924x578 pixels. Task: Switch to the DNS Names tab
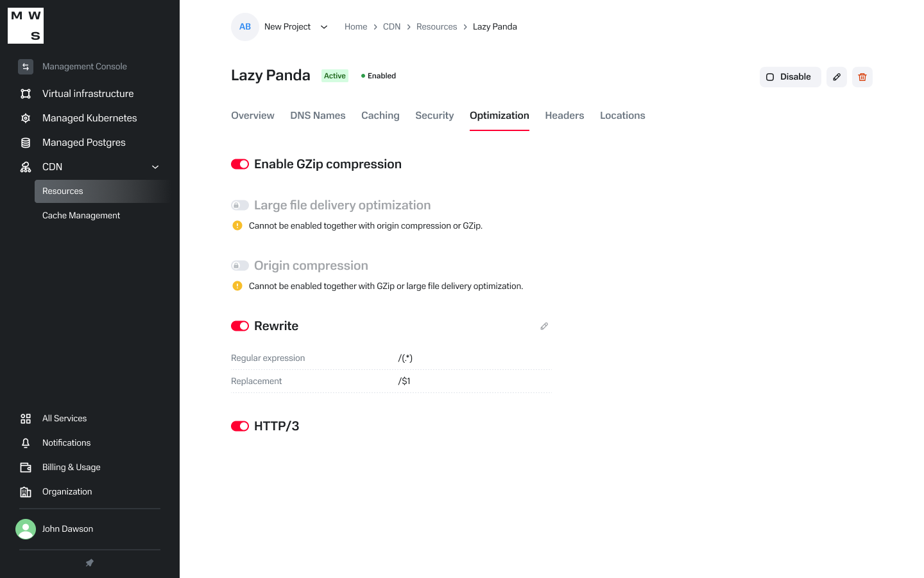coord(318,116)
